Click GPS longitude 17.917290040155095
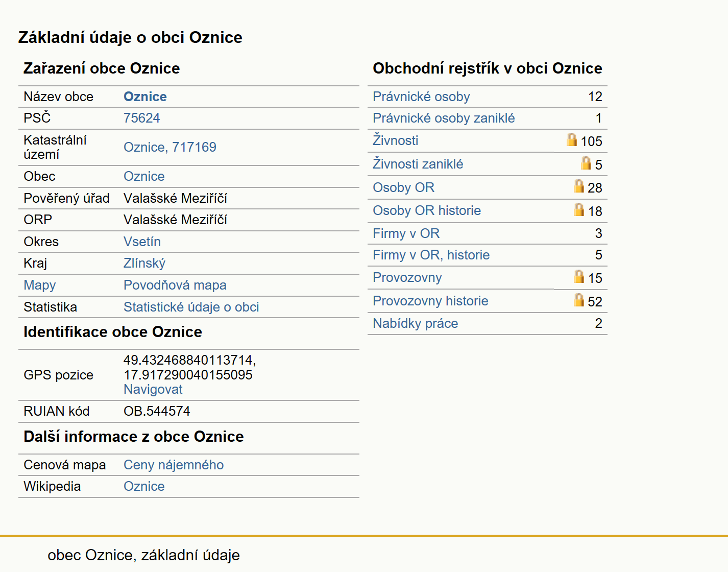This screenshot has height=572, width=728. click(x=188, y=374)
